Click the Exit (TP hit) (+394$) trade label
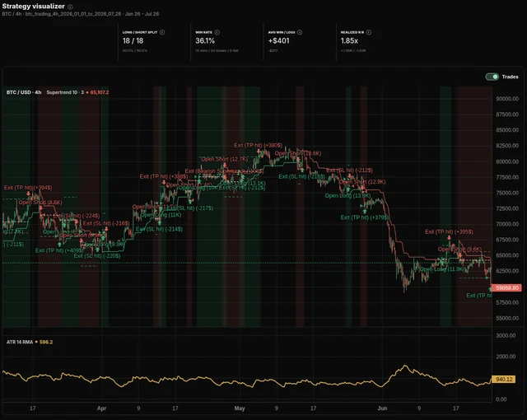 (x=28, y=188)
